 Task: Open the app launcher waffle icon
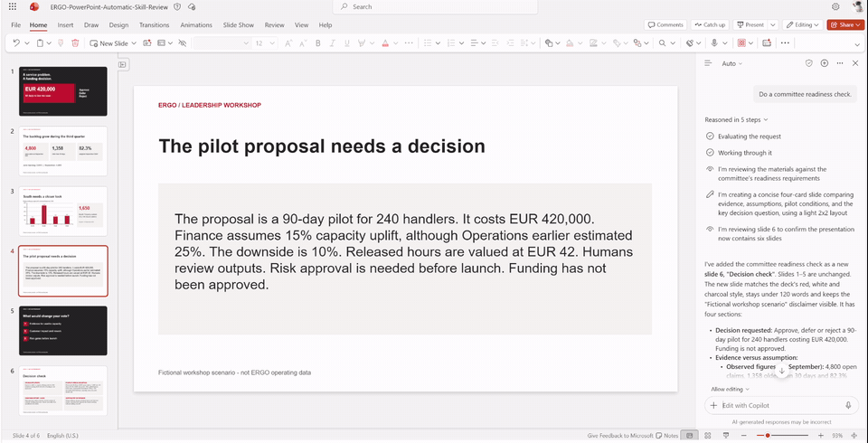pos(13,6)
